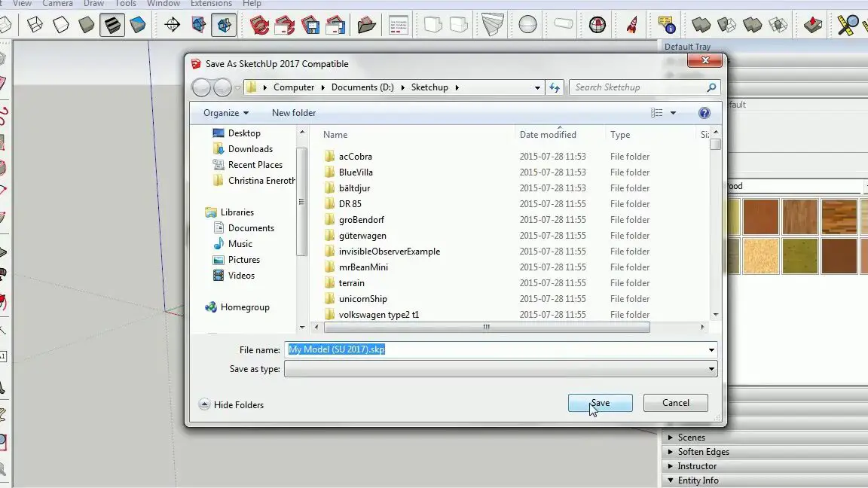This screenshot has height=488, width=868.
Task: Click the open folder toolbar icon
Action: click(366, 25)
